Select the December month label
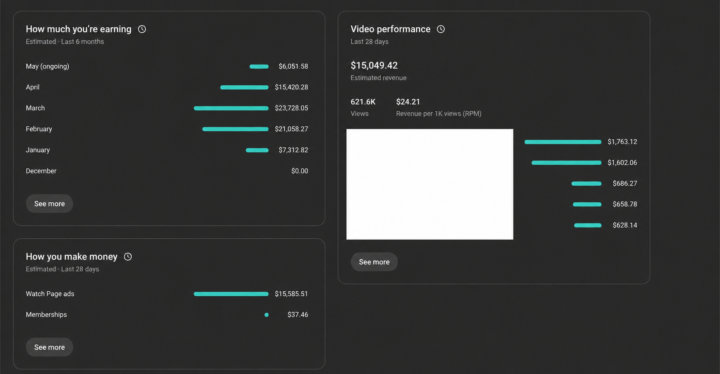The height and width of the screenshot is (374, 720). pos(41,171)
